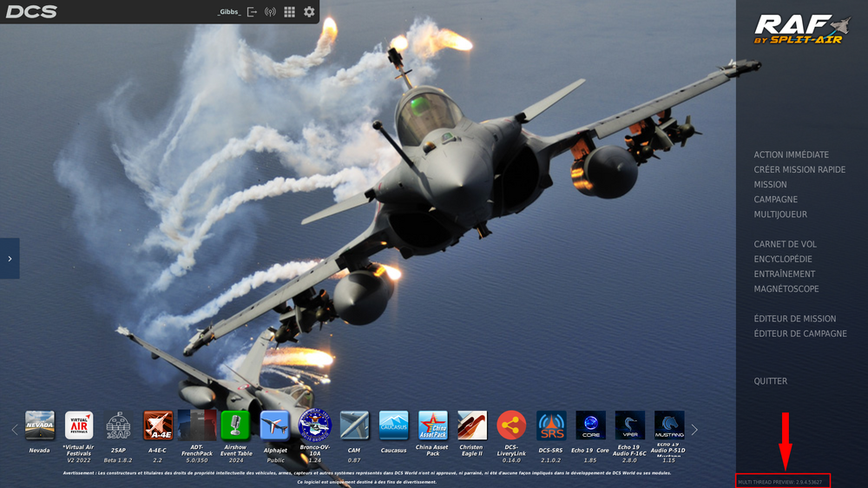
Task: Open the settings gear icon
Action: pos(309,12)
